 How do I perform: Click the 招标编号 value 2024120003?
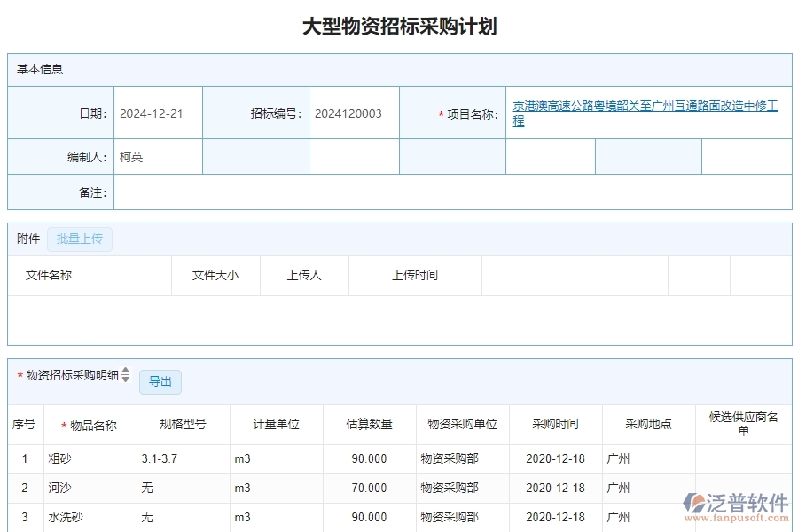[348, 113]
